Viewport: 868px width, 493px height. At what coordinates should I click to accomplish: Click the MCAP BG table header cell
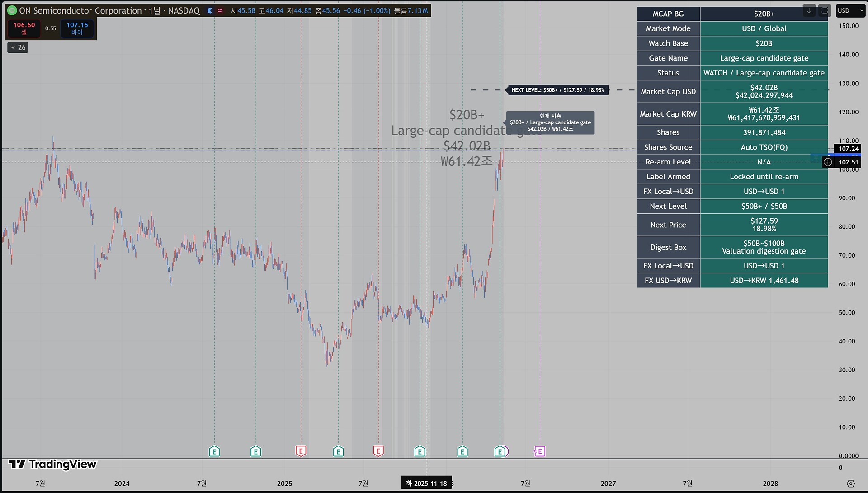tap(668, 14)
